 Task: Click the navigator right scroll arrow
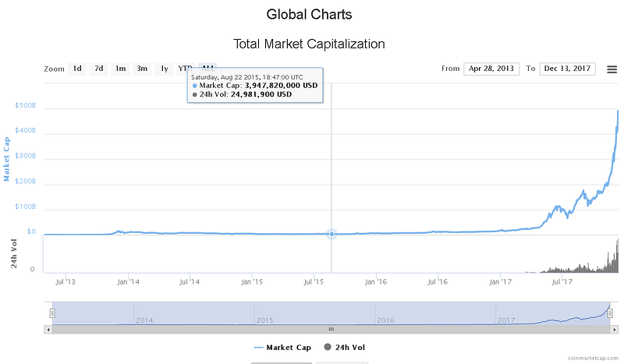pyautogui.click(x=615, y=330)
